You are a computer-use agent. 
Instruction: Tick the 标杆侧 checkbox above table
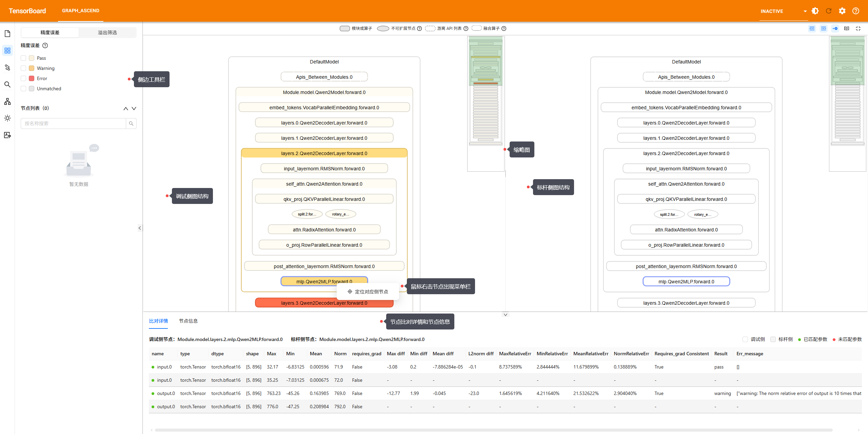pyautogui.click(x=773, y=339)
